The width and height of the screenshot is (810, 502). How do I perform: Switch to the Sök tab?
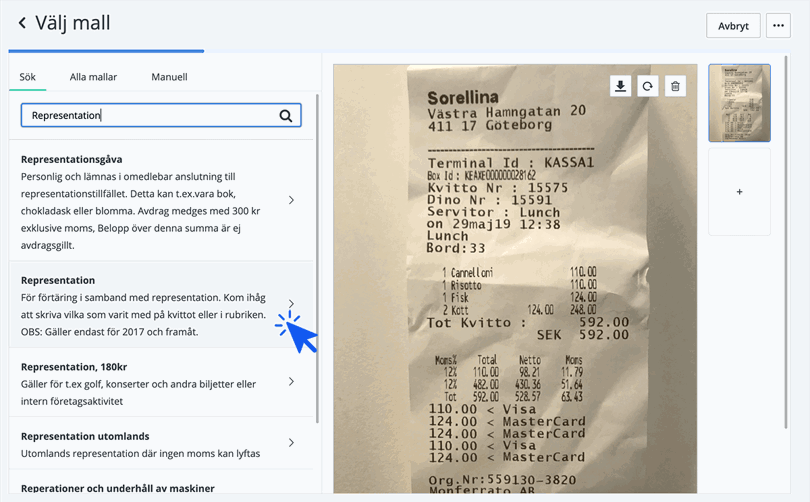(x=27, y=77)
